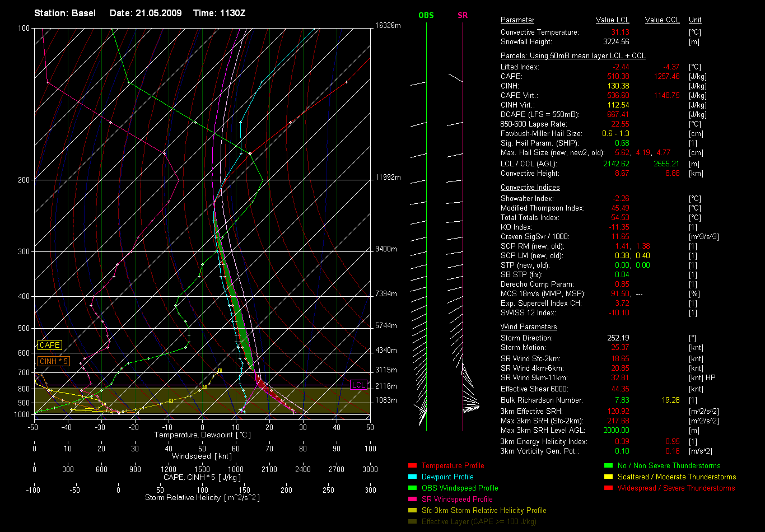Screen dimensions: 765x532
Task: Click the Convective Indices section heading
Action: (530, 188)
